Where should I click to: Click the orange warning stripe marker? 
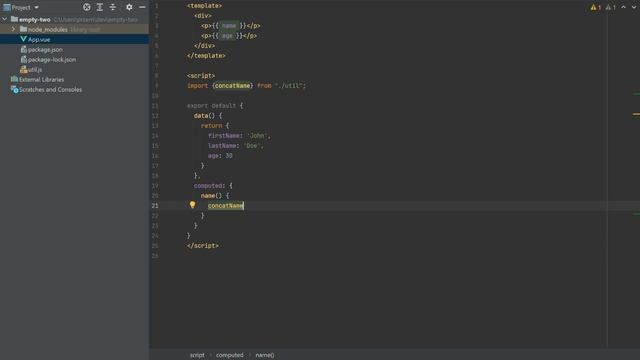[636, 114]
